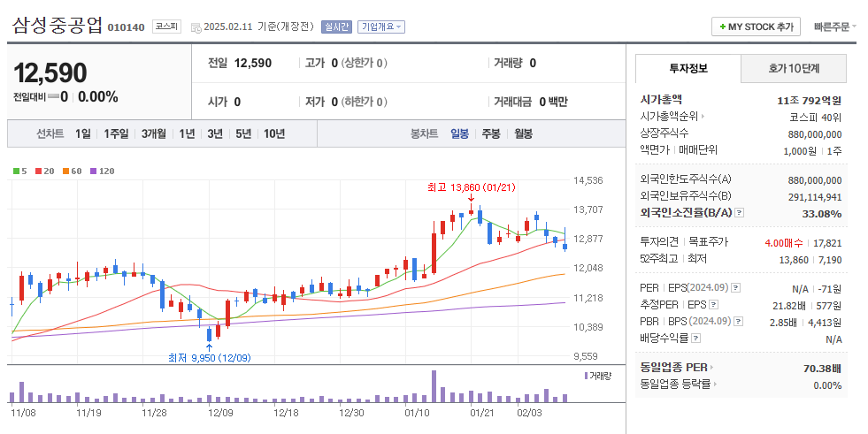Open help icon next to 배당수익률
Image resolution: width=868 pixels, height=434 pixels.
695,338
